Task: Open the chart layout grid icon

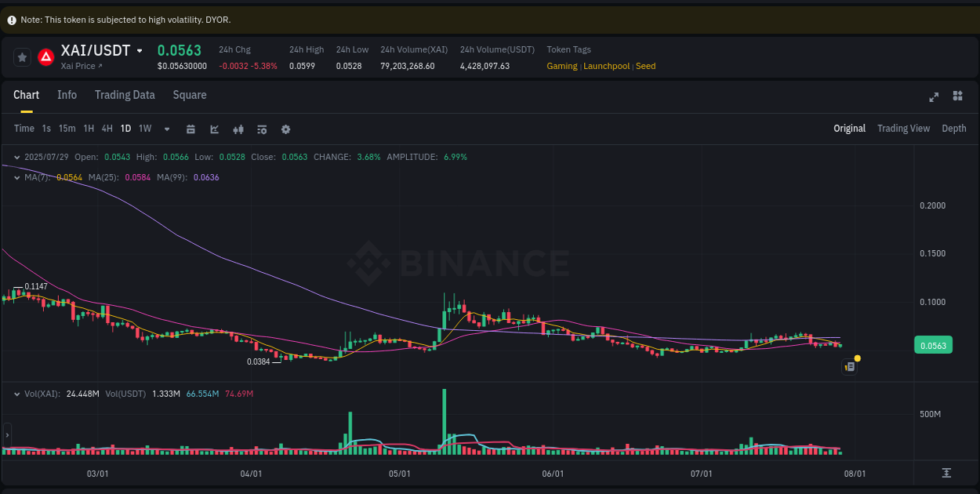Action: tap(957, 96)
